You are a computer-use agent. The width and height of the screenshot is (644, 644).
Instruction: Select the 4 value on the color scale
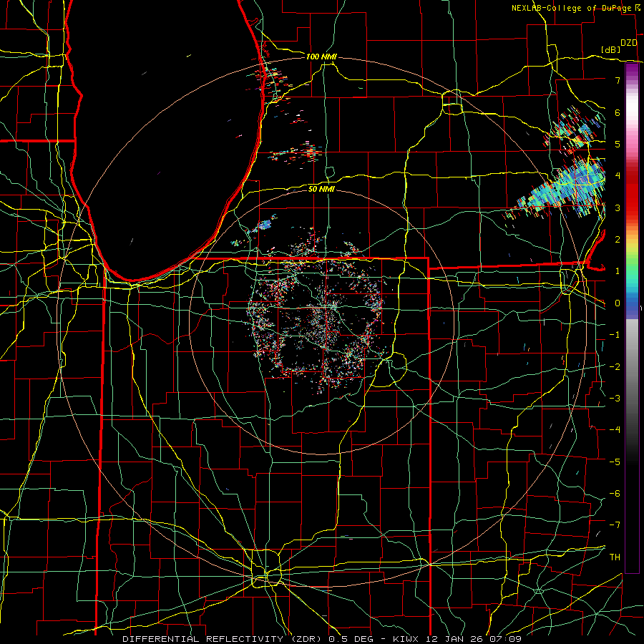[x=618, y=176]
